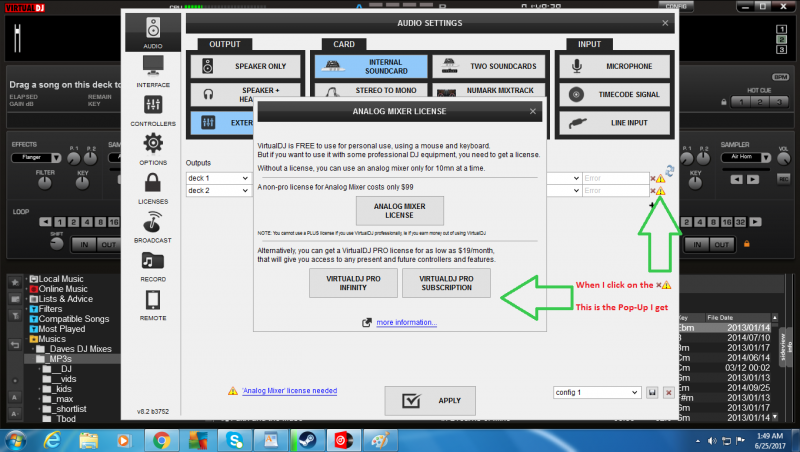Add Line Input
Viewport: 800px width, 452px height.
(614, 123)
